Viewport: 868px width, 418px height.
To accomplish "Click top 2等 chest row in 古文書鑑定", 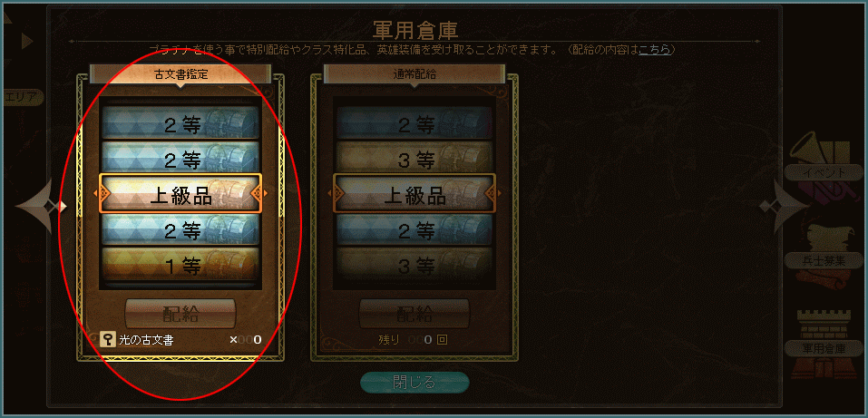I will (x=180, y=122).
